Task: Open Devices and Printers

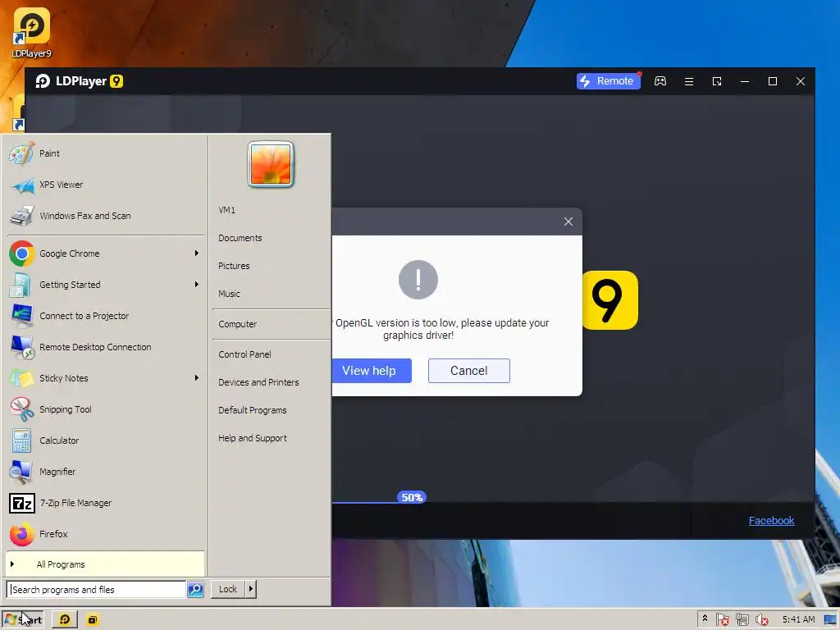Action: (x=271, y=382)
